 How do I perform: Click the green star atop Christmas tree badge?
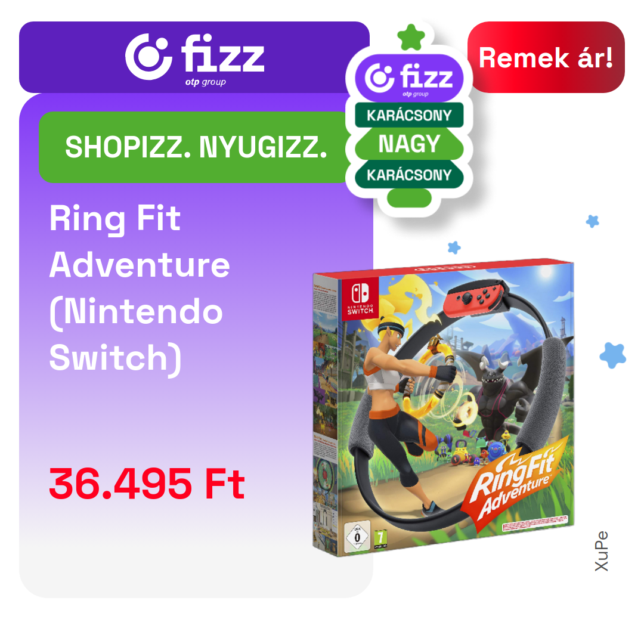tap(411, 37)
